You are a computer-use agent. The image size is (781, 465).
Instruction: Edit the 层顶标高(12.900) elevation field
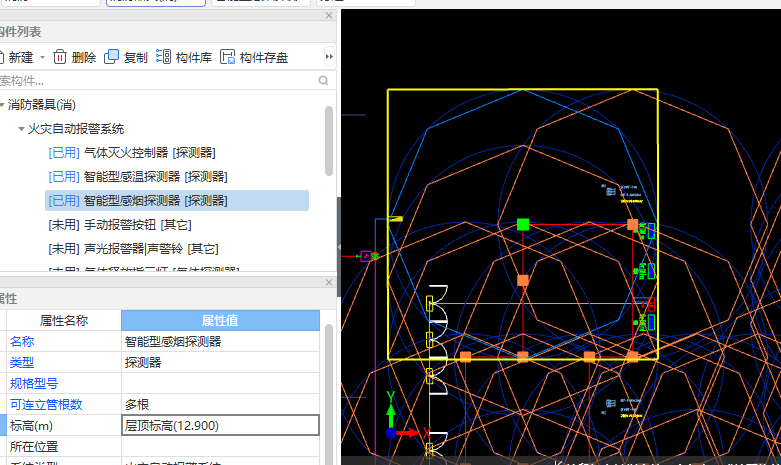pyautogui.click(x=220, y=426)
